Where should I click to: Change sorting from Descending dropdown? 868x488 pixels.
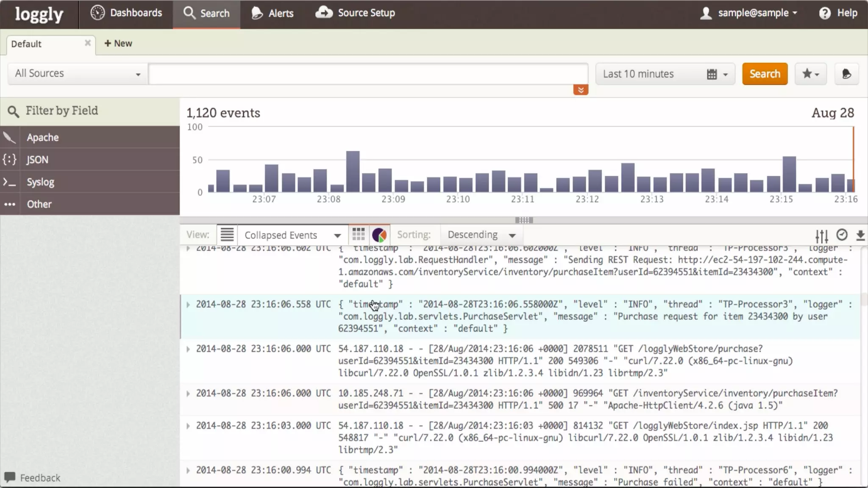tap(481, 235)
